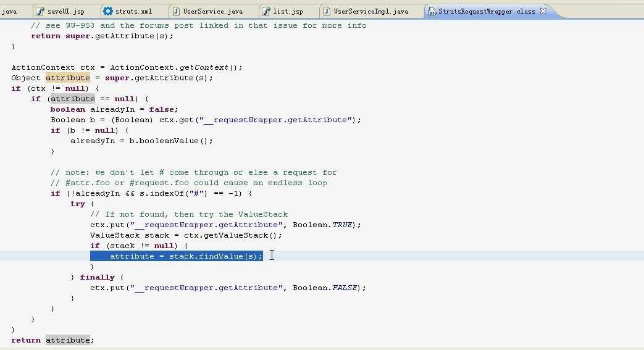The width and height of the screenshot is (644, 350).
Task: Click the list.jsp file icon
Action: pyautogui.click(x=266, y=11)
